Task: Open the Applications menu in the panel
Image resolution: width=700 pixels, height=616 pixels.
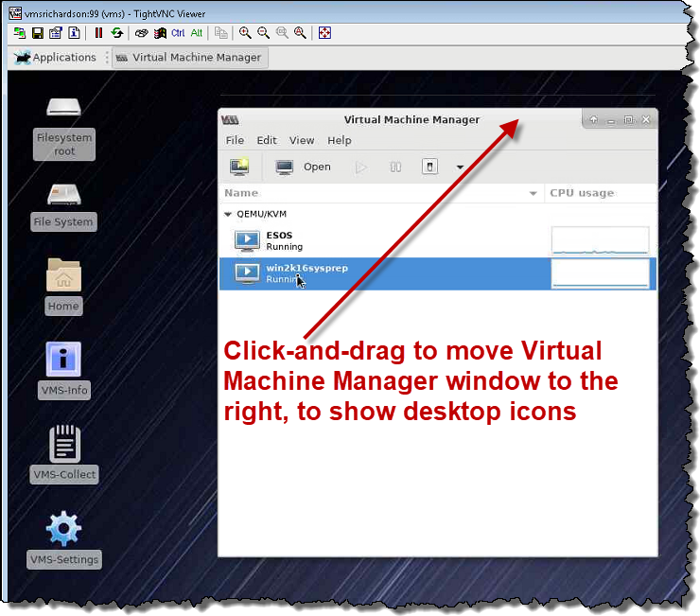Action: [55, 58]
